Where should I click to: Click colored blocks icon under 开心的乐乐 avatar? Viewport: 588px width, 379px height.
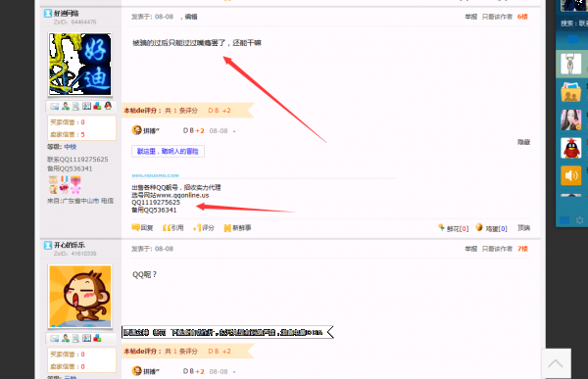click(97, 339)
